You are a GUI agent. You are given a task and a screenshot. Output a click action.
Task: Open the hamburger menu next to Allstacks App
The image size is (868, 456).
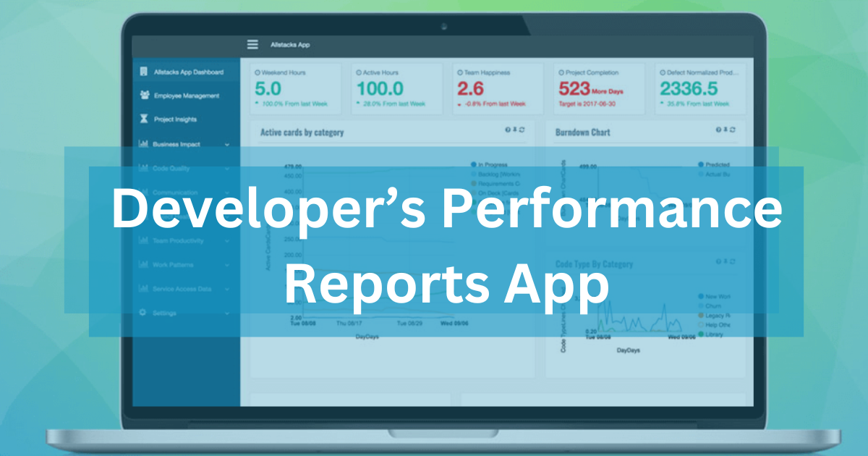[x=252, y=44]
